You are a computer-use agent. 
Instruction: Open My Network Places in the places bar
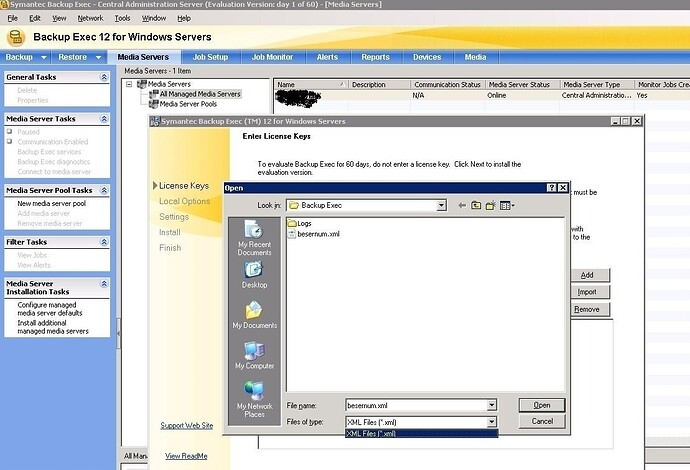(254, 399)
